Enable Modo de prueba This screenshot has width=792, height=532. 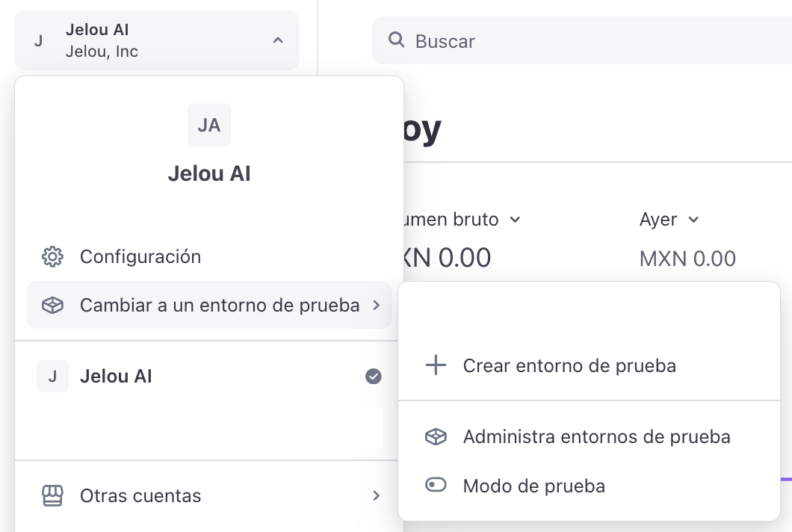[x=533, y=486]
